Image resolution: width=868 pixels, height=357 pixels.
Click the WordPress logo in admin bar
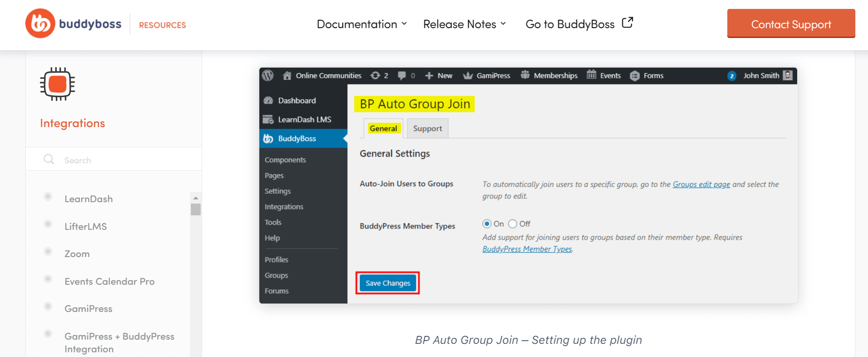(x=268, y=76)
